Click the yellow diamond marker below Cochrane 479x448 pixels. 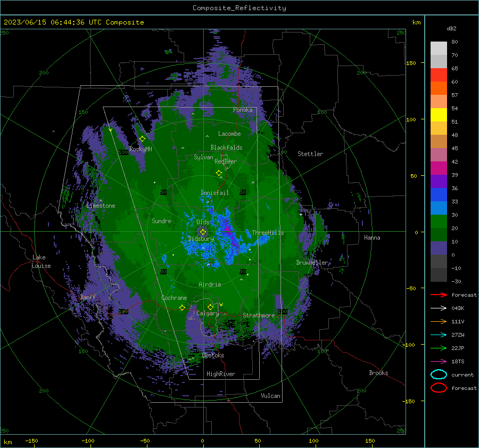point(182,307)
